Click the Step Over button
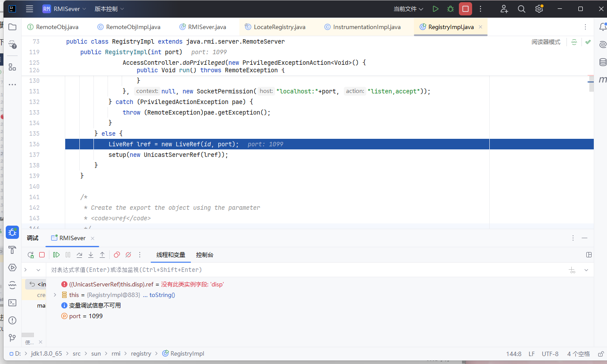This screenshot has width=607, height=364. click(79, 255)
